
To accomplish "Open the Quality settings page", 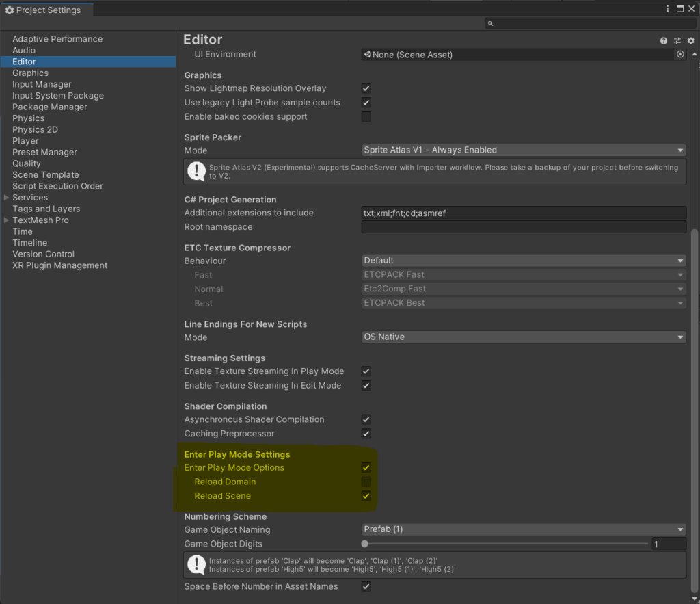I will 26,163.
